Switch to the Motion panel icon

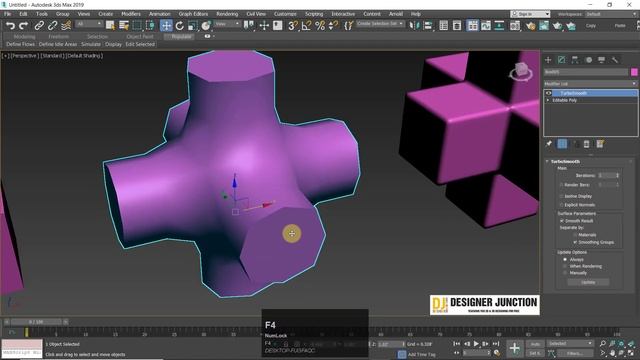pyautogui.click(x=588, y=60)
